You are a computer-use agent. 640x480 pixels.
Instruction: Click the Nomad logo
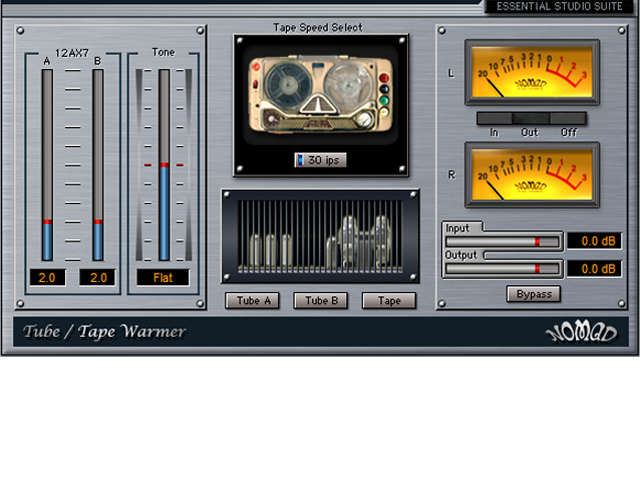[582, 332]
